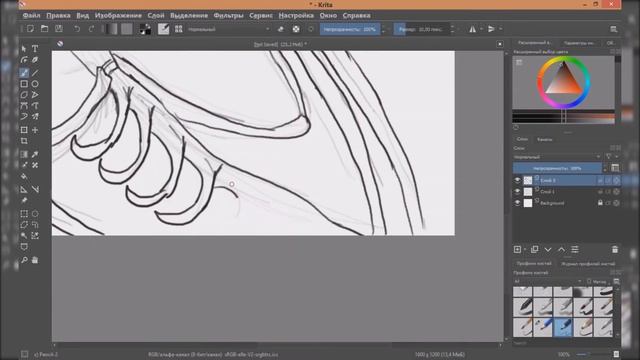Add a new paint layer
Viewport: 640px width, 360px height.
[x=518, y=249]
